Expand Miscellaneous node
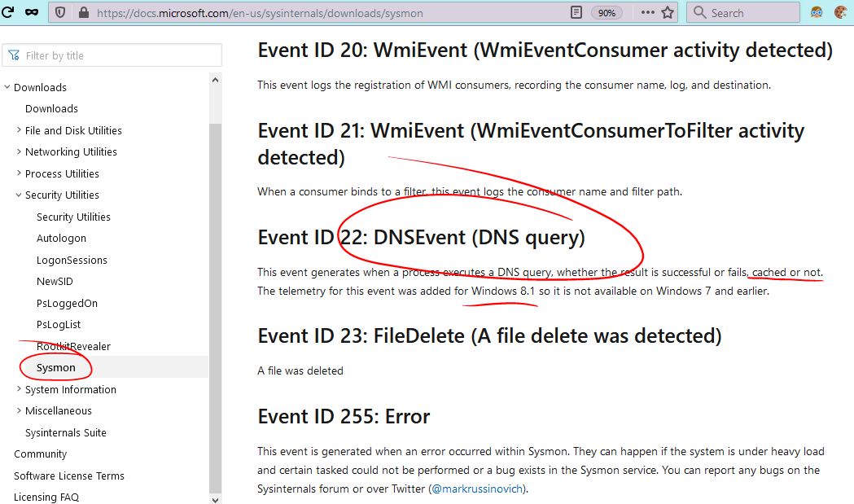 [19, 410]
